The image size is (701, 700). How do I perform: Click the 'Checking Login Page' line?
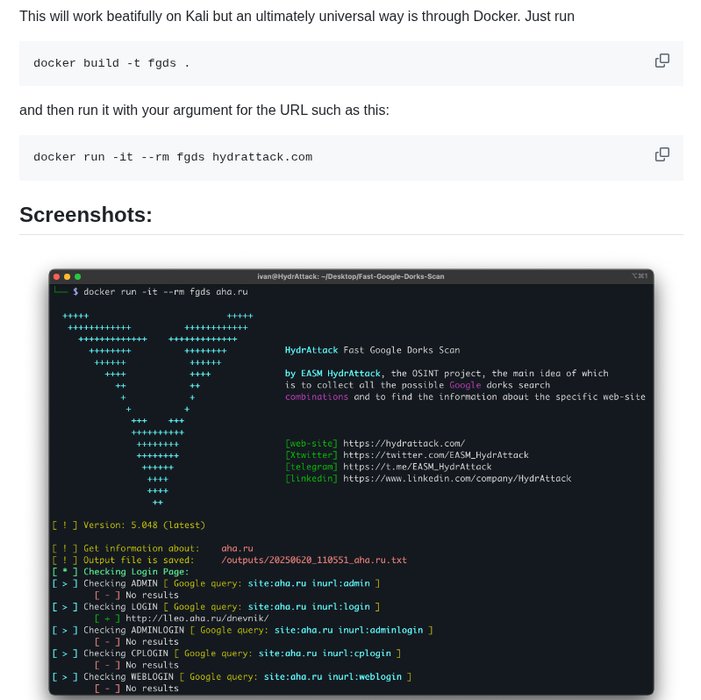tap(121, 572)
